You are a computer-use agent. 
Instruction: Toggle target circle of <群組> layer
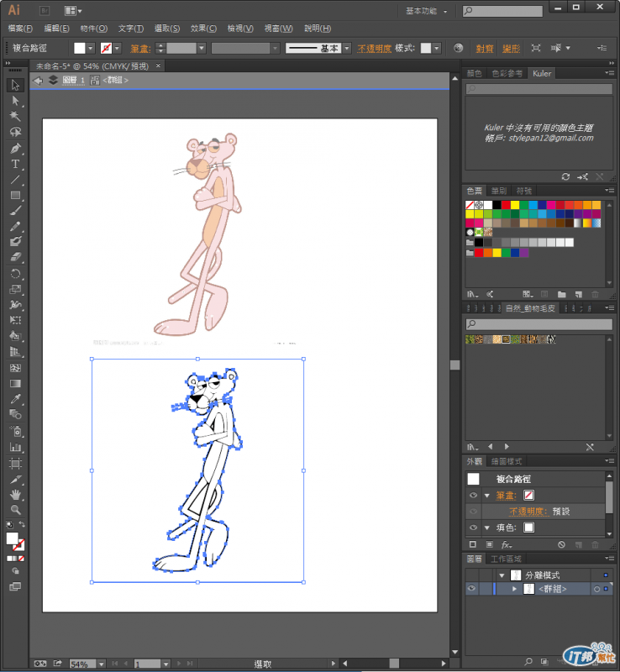click(x=596, y=589)
